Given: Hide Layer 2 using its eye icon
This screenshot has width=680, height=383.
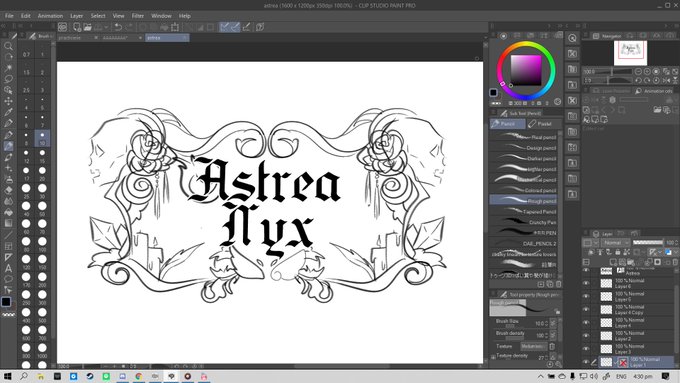Looking at the screenshot, I should (586, 335).
